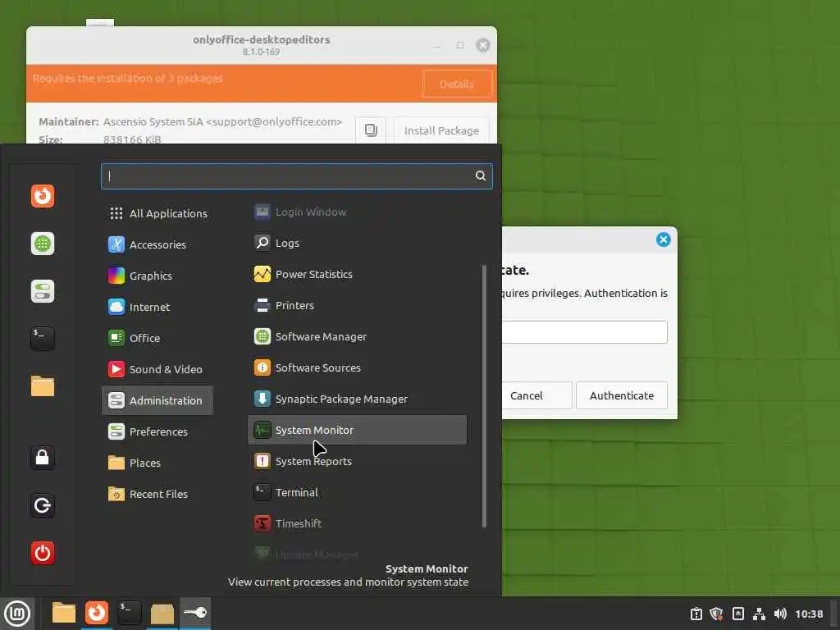Launch Terminal from the applications list
This screenshot has height=630, width=840.
pyautogui.click(x=357, y=492)
